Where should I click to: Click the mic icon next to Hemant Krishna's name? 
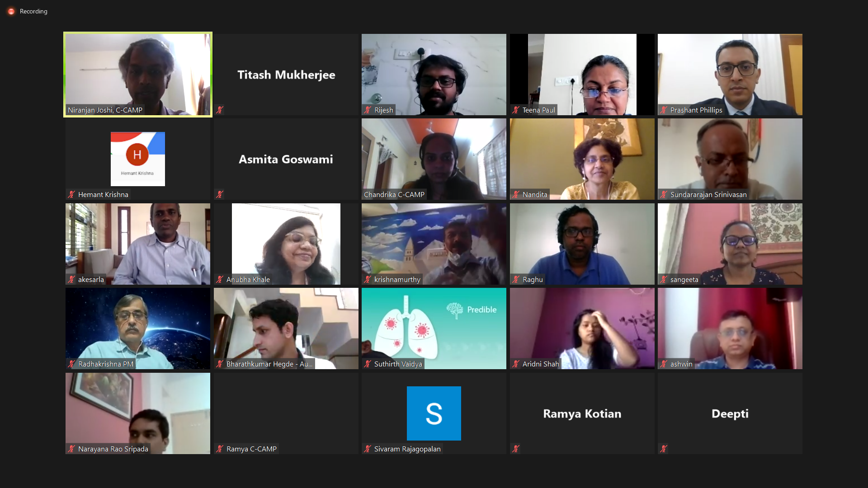71,194
